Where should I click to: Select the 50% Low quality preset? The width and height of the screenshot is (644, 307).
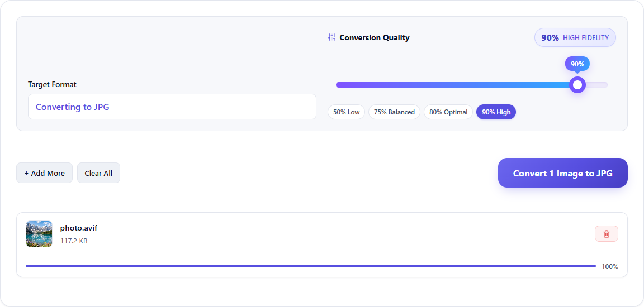coord(346,112)
